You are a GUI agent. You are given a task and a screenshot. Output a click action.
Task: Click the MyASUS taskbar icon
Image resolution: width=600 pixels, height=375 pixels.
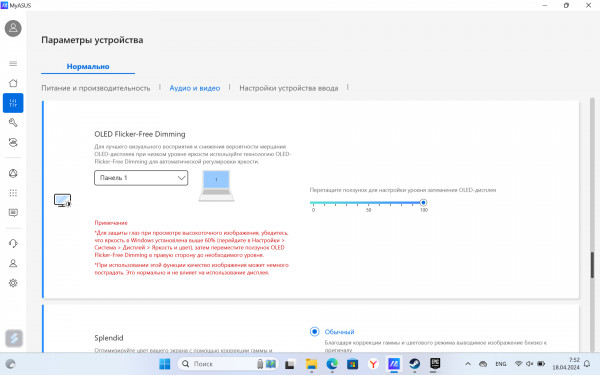point(394,364)
